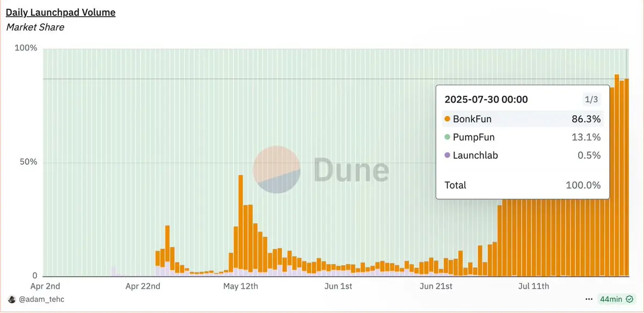Image resolution: width=644 pixels, height=313 pixels.
Task: Open the Daily Launchpad Volume title link
Action: point(61,12)
